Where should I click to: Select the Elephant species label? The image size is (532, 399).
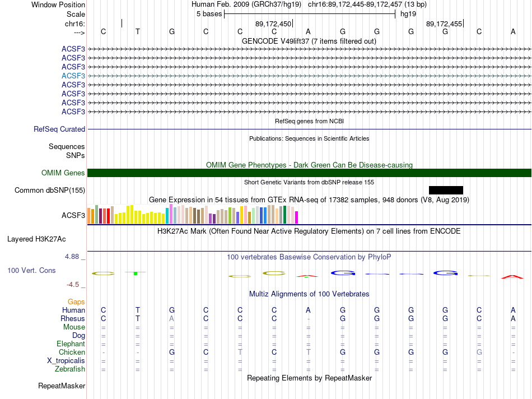71,344
